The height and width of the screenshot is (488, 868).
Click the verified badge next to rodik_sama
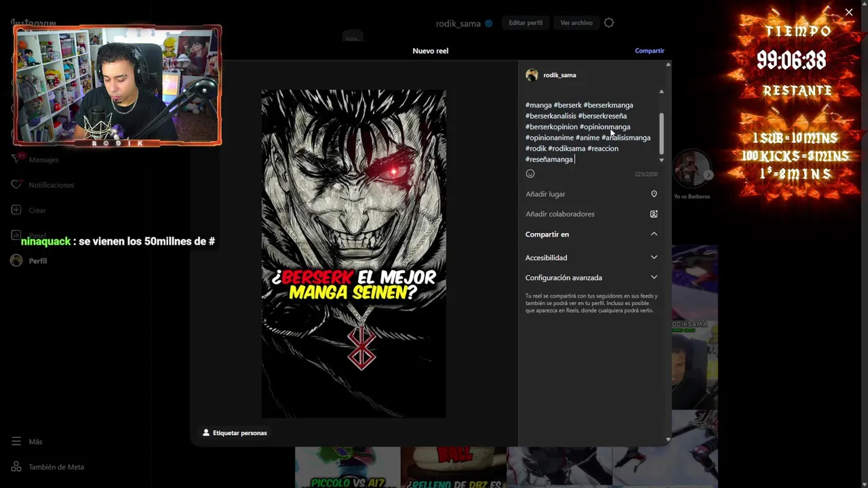coord(488,24)
